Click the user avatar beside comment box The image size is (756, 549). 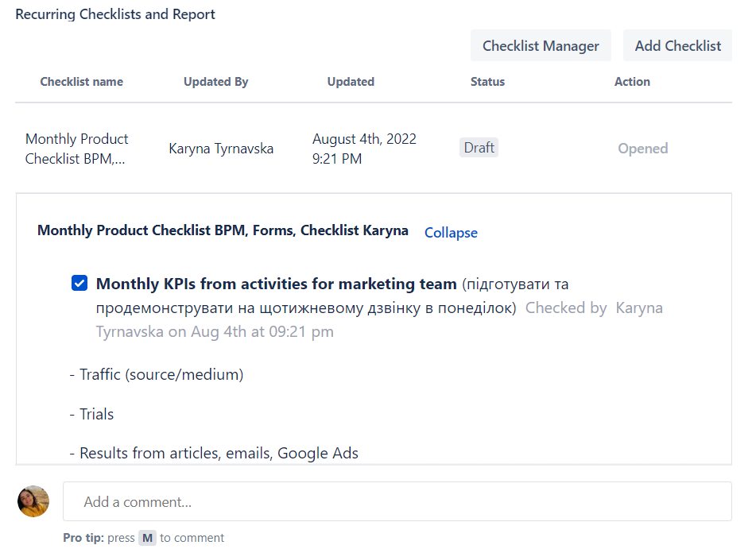(x=33, y=501)
